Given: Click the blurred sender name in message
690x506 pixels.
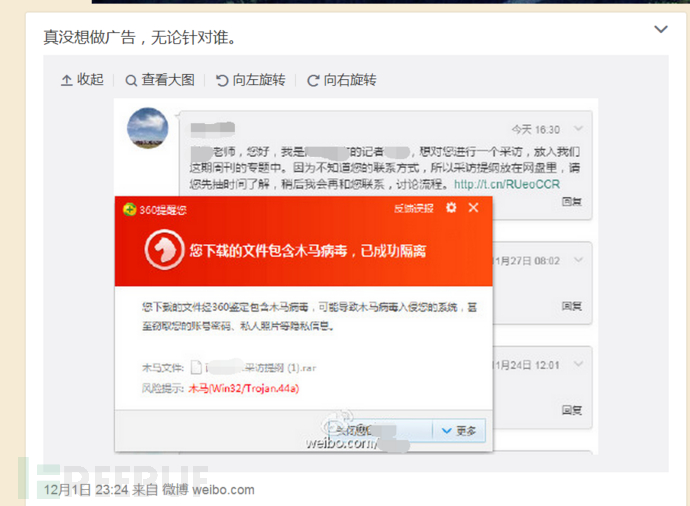Looking at the screenshot, I should [213, 128].
